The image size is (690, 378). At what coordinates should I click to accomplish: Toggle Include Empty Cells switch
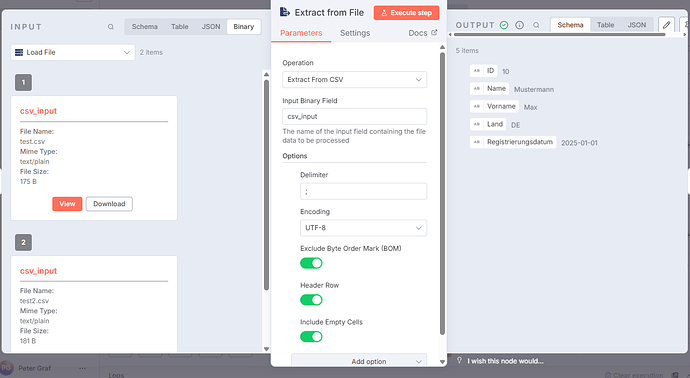[311, 337]
